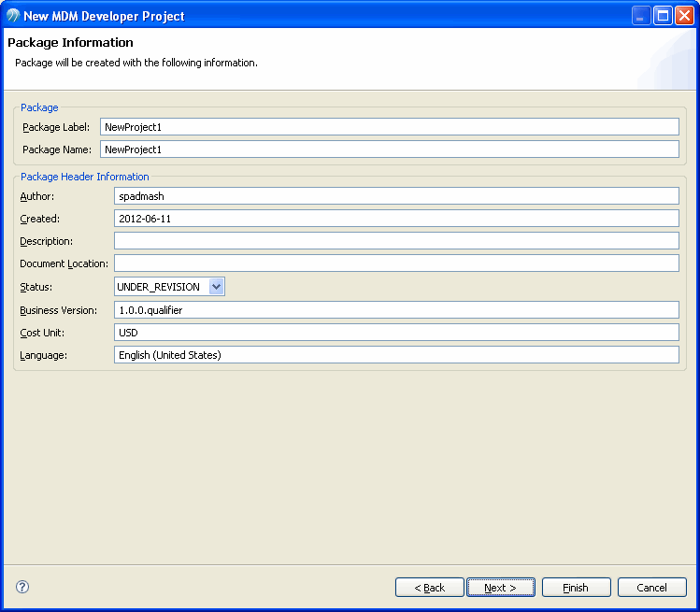Click the 'Package will be created' description text
Image resolution: width=700 pixels, height=612 pixels.
pyautogui.click(x=136, y=63)
